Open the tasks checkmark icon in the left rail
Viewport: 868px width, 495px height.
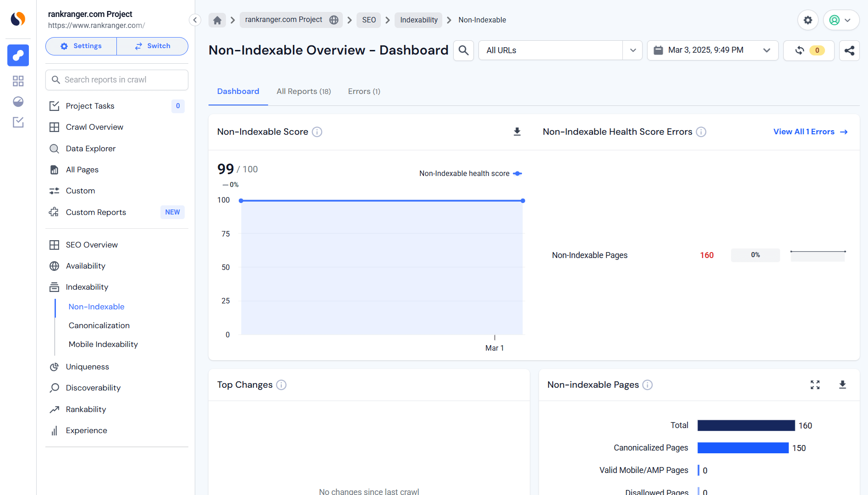pyautogui.click(x=17, y=122)
